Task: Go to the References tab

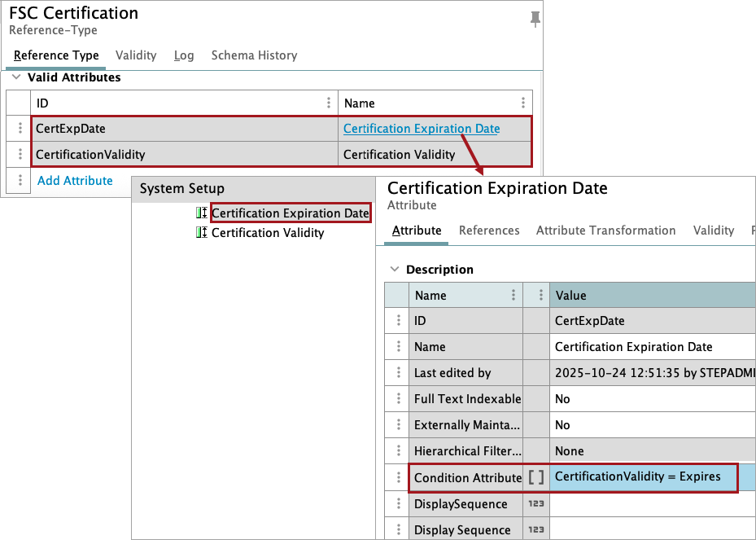Action: [489, 230]
